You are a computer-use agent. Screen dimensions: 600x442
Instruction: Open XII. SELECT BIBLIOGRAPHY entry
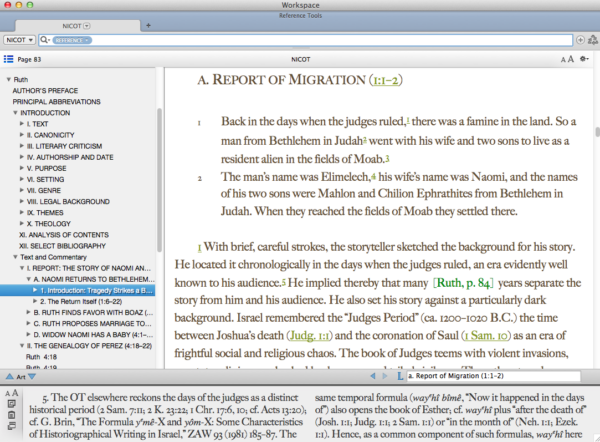click(x=62, y=246)
